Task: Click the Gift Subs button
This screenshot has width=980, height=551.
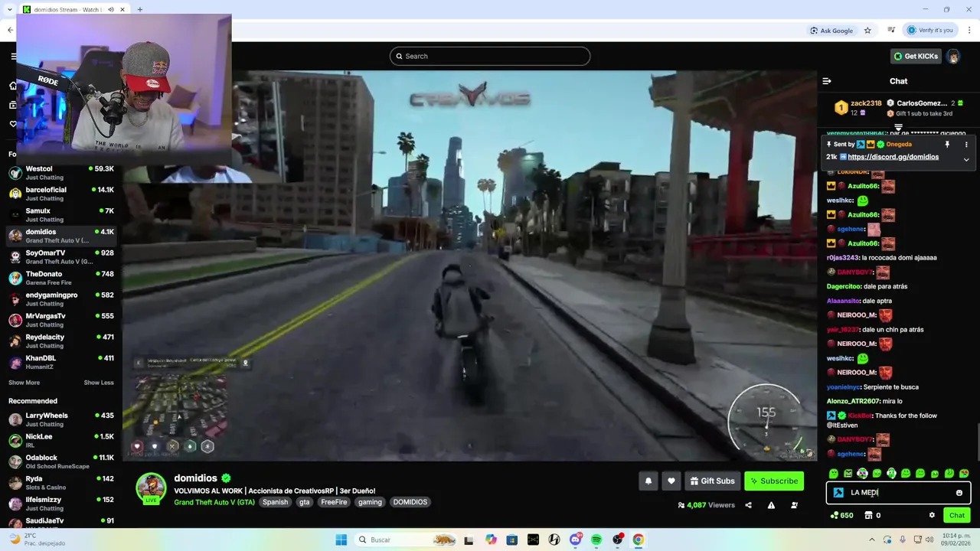Action: tap(712, 481)
